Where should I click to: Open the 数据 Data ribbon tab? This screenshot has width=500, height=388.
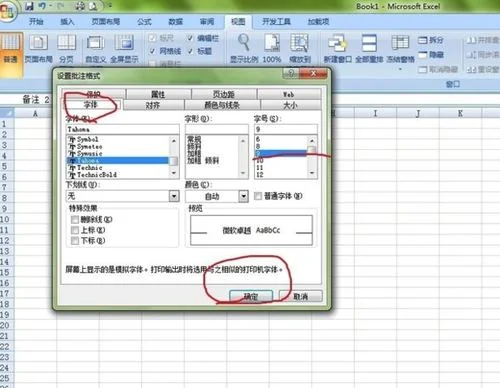175,22
